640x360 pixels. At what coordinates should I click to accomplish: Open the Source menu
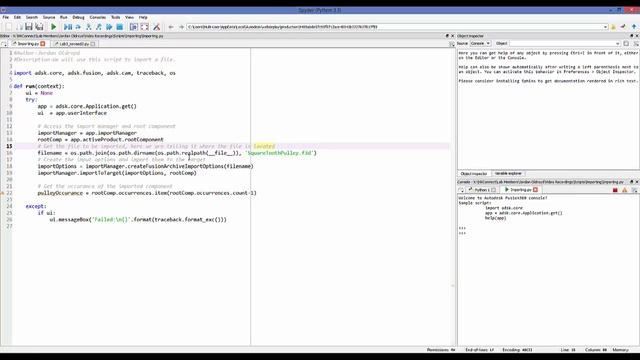click(49, 18)
